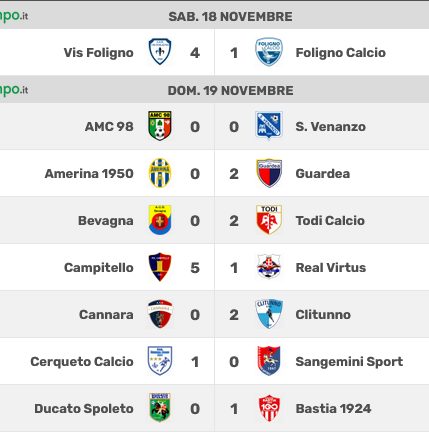Click the SAB. 18 NOVEMBRE date header
This screenshot has width=429, height=445.
point(230,17)
